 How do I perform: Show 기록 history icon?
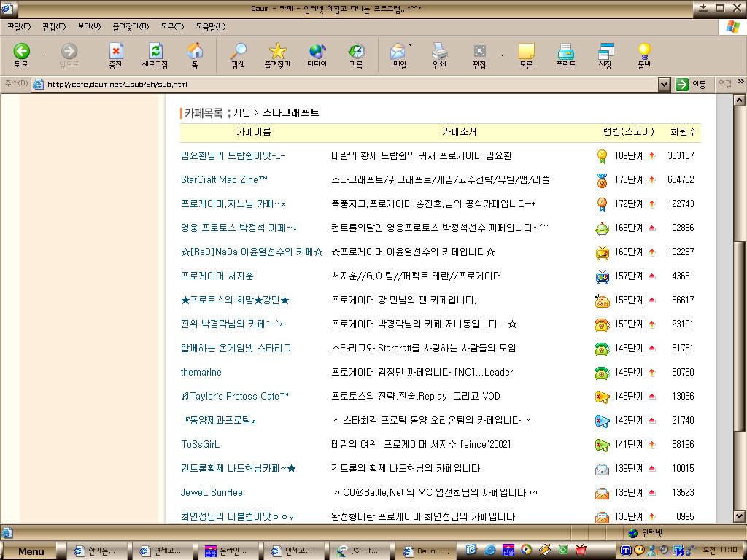click(x=356, y=55)
